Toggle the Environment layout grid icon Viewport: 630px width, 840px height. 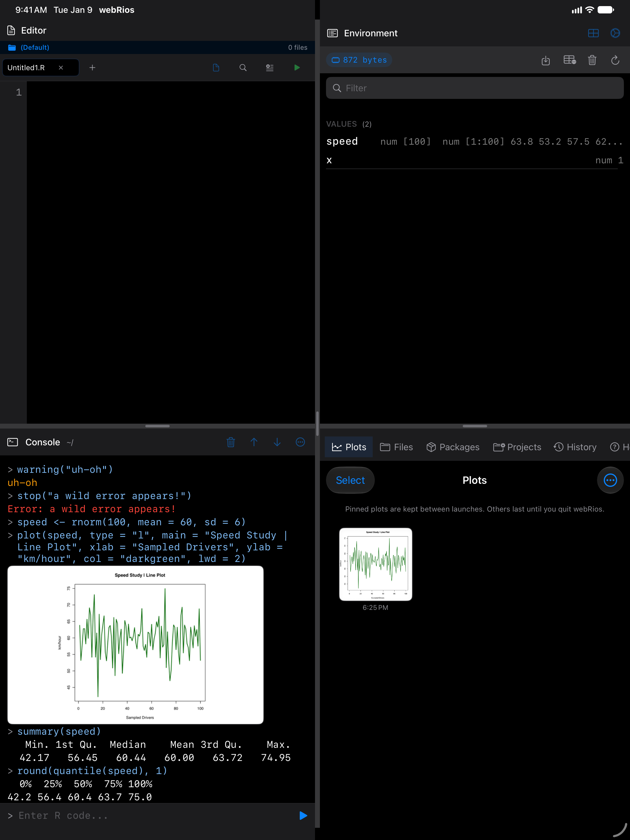[x=593, y=33]
